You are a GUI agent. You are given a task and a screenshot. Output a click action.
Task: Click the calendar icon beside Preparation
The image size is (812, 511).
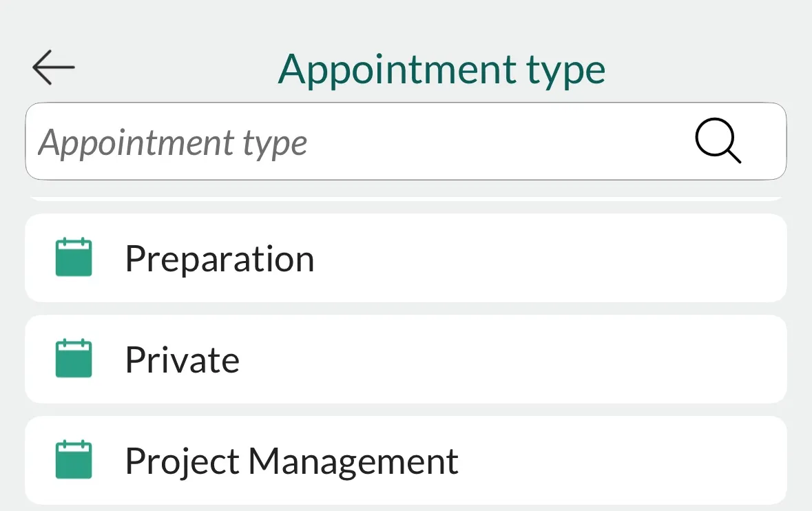pyautogui.click(x=74, y=258)
